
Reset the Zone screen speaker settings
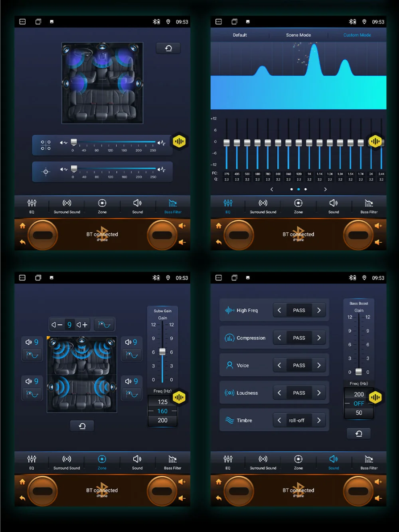82,426
